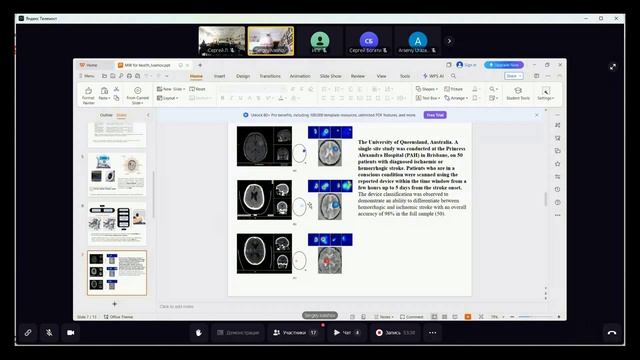Insert a Picture from the ribbon

(453, 89)
